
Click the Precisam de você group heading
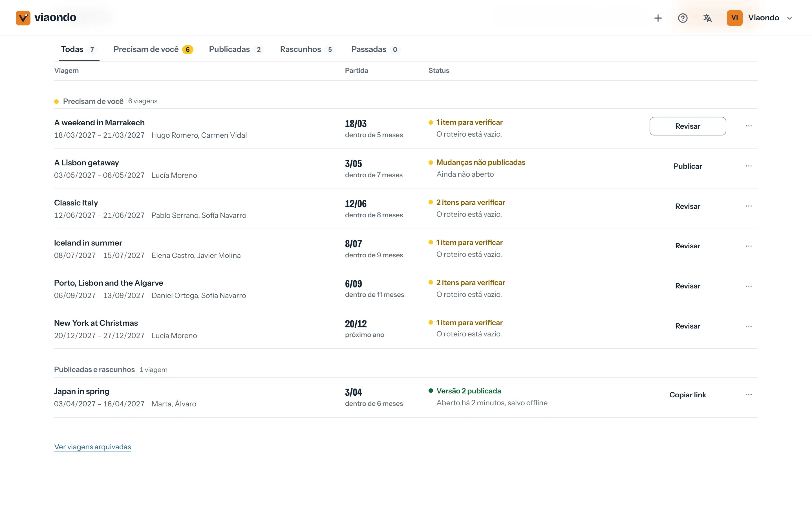[x=93, y=101]
